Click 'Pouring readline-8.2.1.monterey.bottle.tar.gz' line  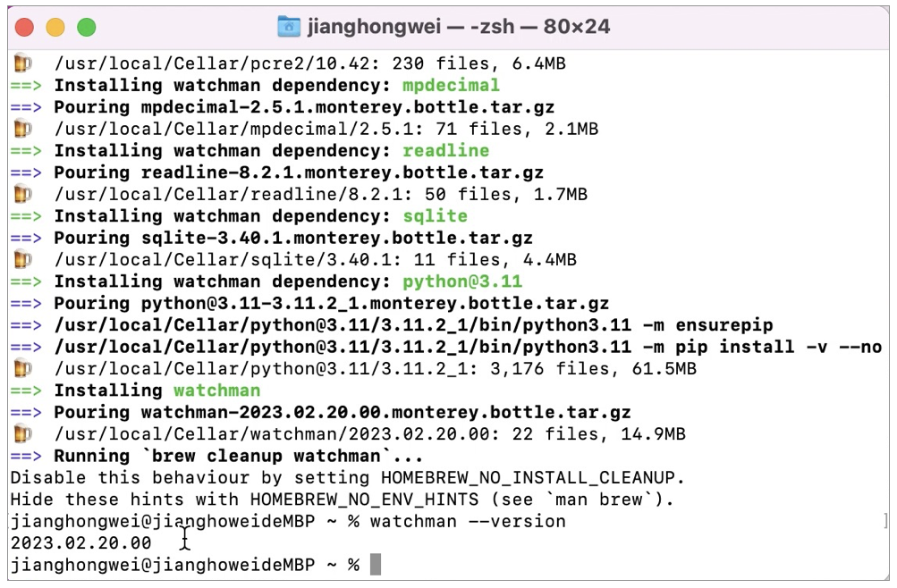[299, 172]
